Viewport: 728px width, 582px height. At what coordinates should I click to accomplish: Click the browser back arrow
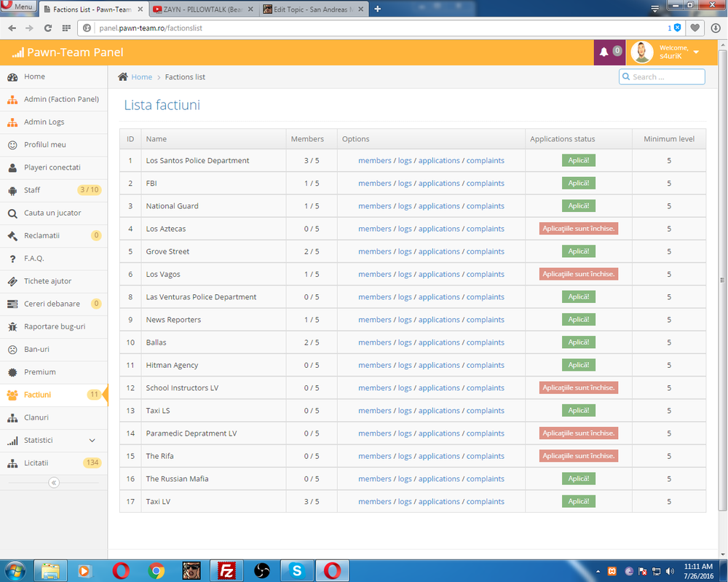(x=12, y=28)
